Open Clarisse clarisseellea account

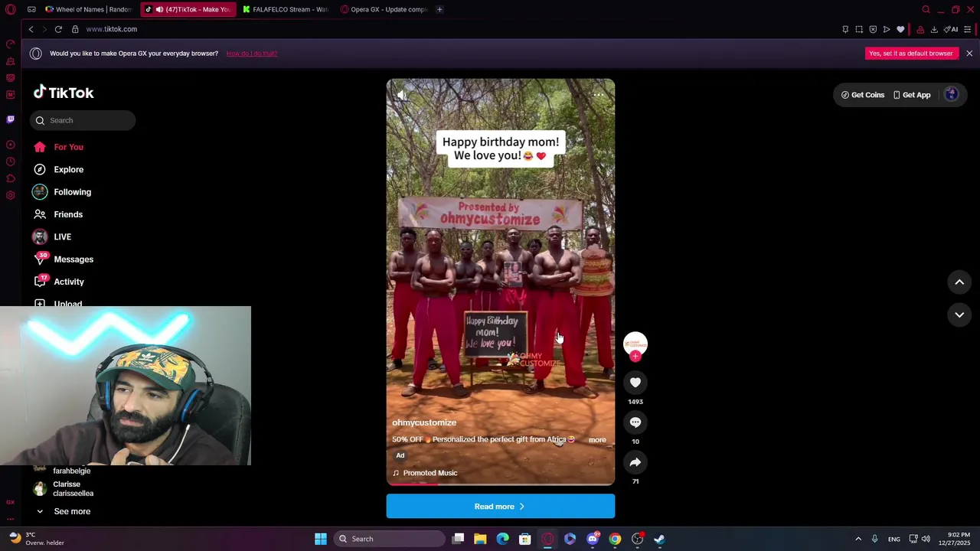coord(64,489)
